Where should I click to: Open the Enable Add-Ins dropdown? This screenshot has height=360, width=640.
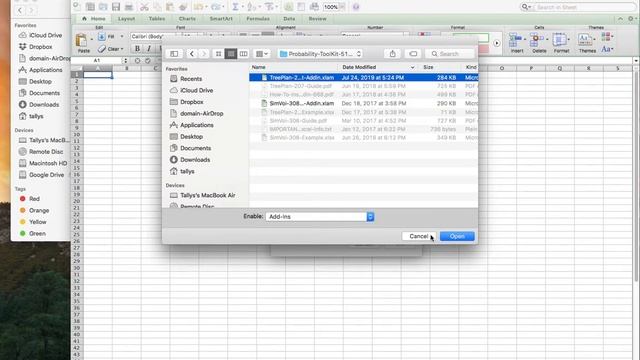click(x=320, y=217)
